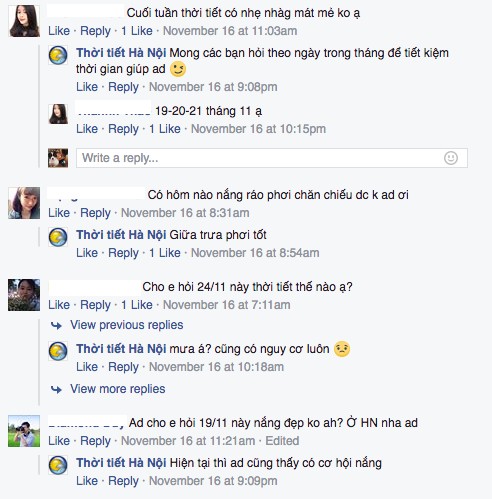Open Thời tiết Hà Nội page from 'mưa á?' reply

point(121,349)
